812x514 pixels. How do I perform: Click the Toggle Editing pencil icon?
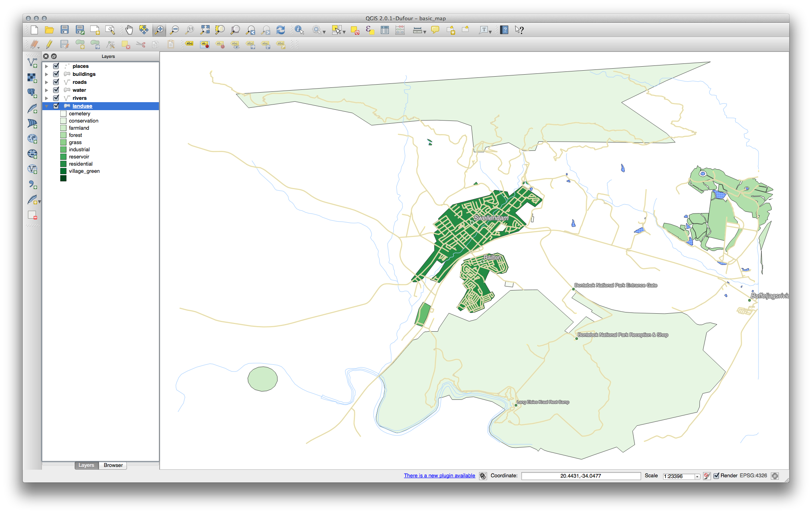49,44
